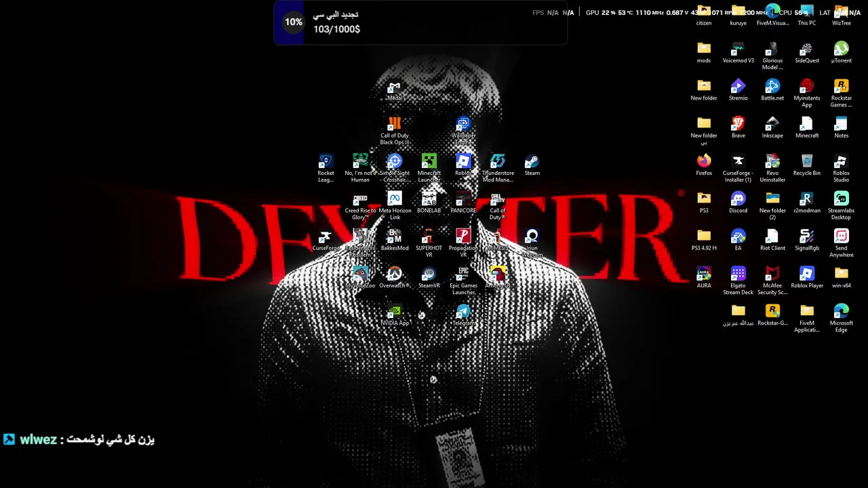Open the BakkesMod shortcut
The image size is (868, 488).
tap(395, 239)
